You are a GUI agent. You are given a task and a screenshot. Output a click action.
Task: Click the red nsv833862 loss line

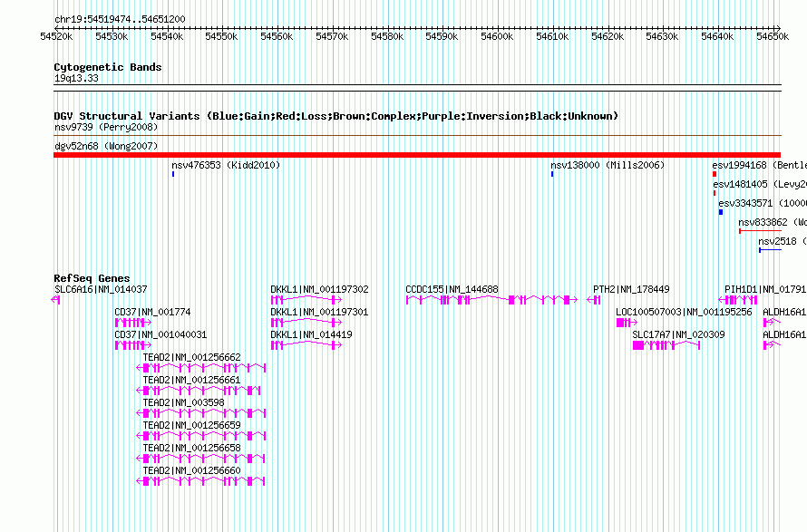coord(760,231)
